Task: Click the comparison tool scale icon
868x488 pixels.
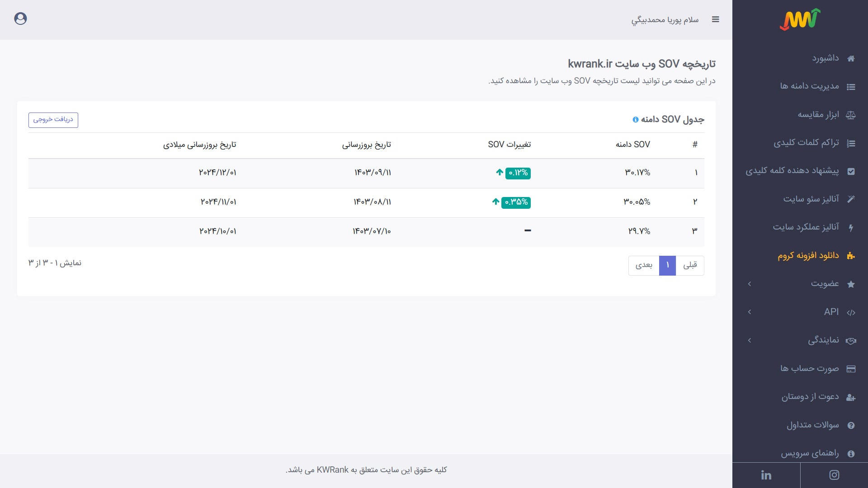Action: click(851, 115)
